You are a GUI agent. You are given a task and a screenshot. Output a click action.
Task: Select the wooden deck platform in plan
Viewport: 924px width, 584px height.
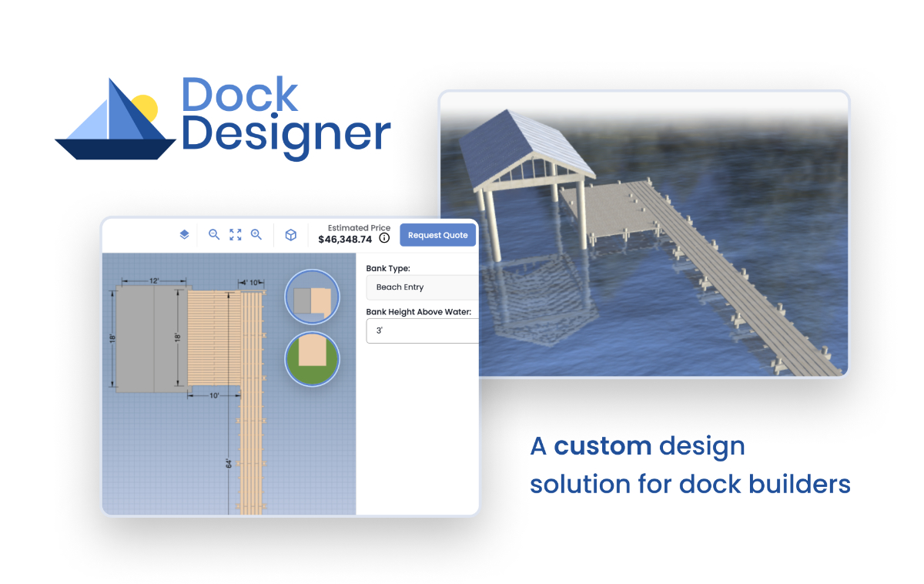[x=213, y=339]
